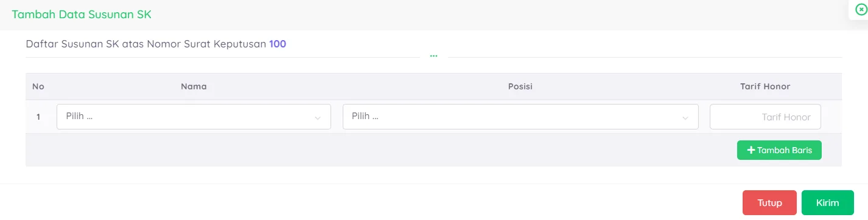Image resolution: width=868 pixels, height=220 pixels.
Task: Submit the form with Kirim button
Action: 827,203
